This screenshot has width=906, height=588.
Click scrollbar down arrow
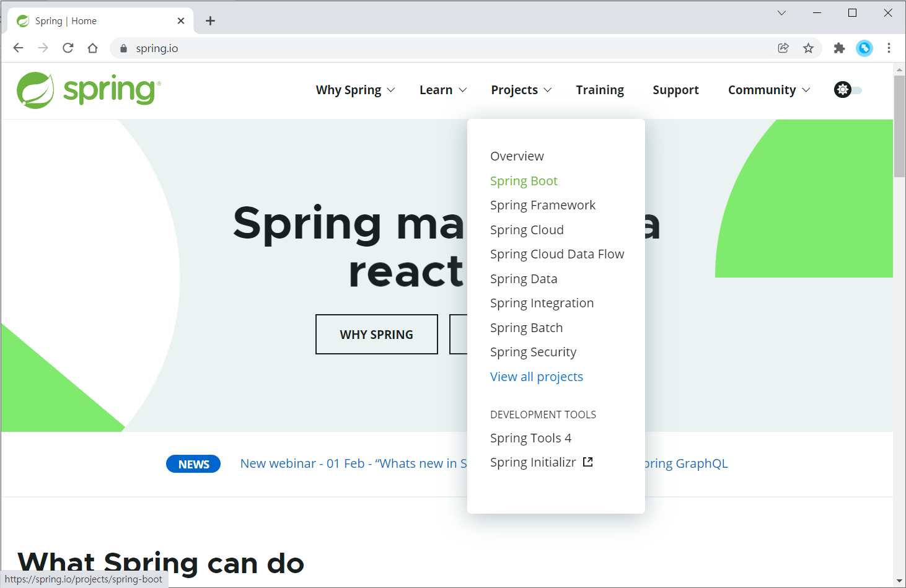(899, 581)
